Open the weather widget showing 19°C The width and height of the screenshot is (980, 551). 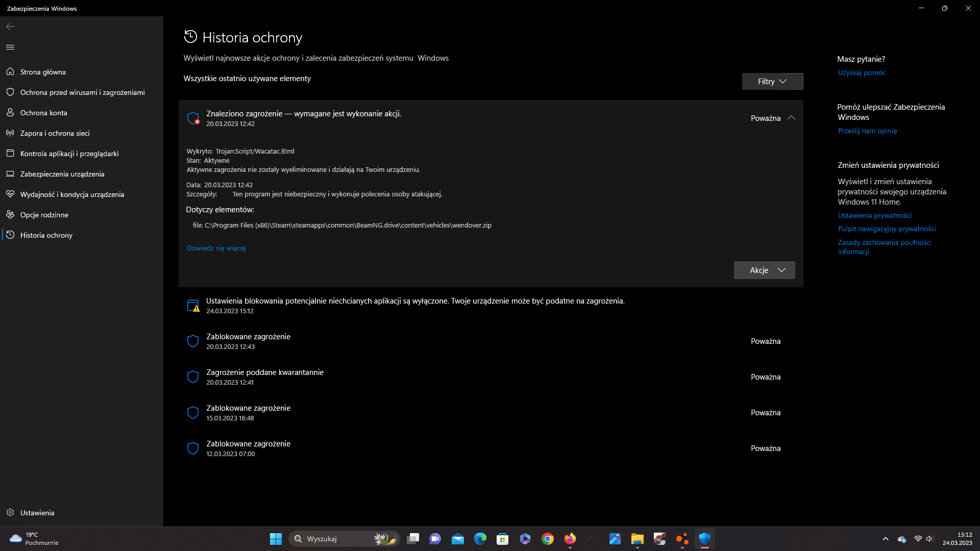coord(34,539)
